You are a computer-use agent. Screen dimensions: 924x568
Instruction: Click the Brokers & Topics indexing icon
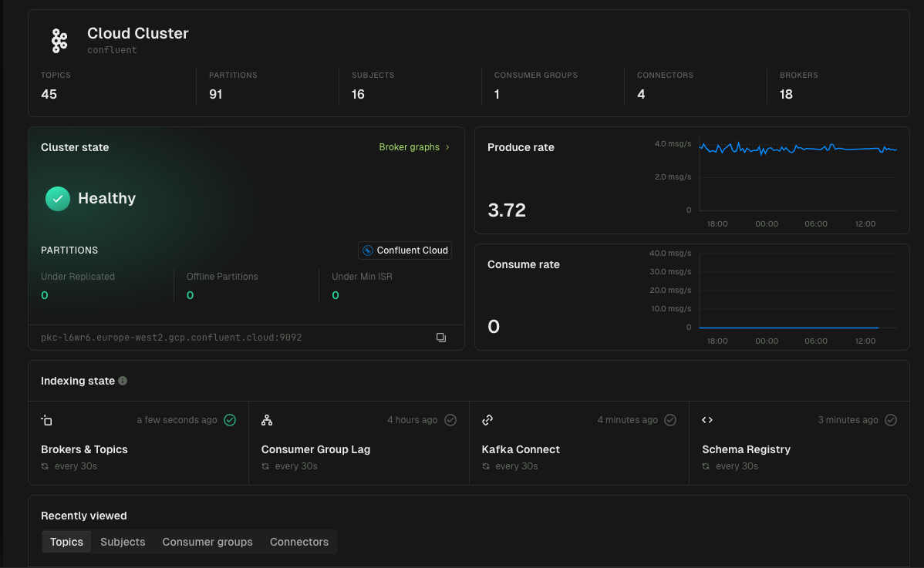[46, 420]
